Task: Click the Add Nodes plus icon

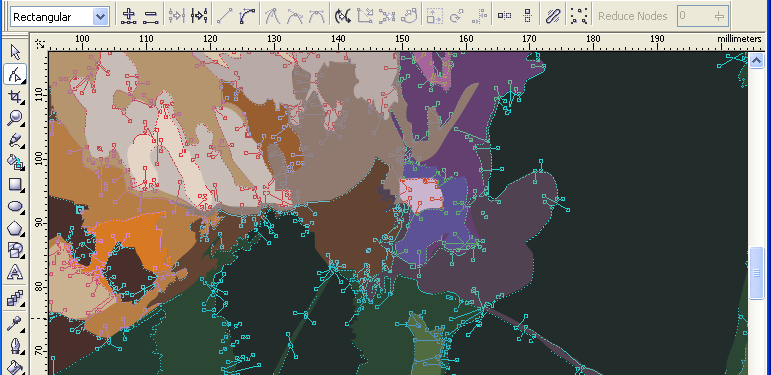Action: [128, 16]
